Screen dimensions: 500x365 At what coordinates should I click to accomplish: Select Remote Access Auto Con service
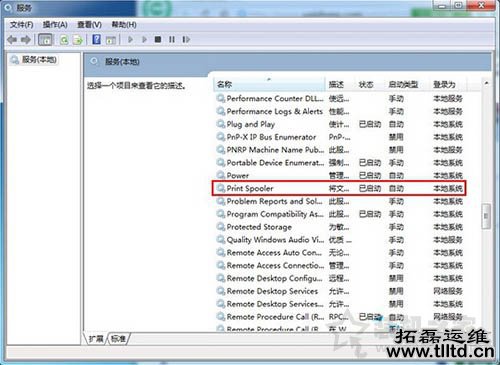[x=339, y=253]
